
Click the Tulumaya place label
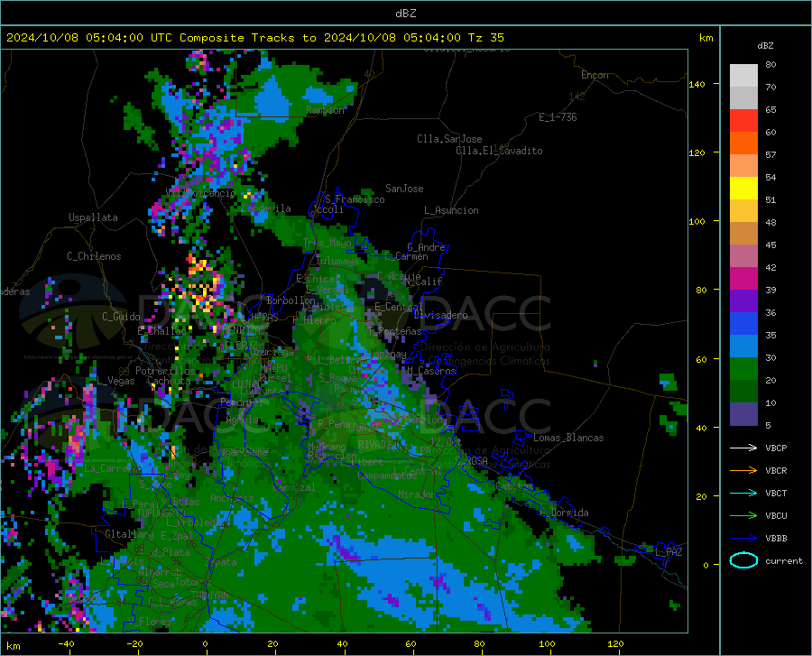(337, 261)
